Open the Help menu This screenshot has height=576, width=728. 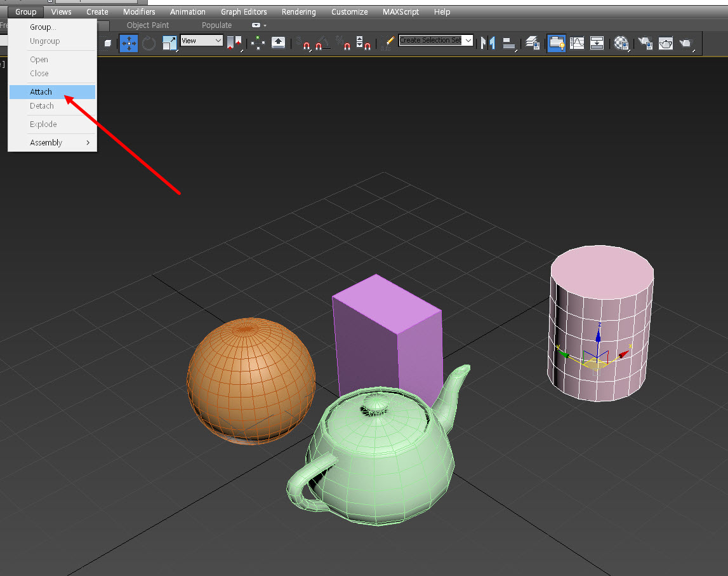coord(442,11)
